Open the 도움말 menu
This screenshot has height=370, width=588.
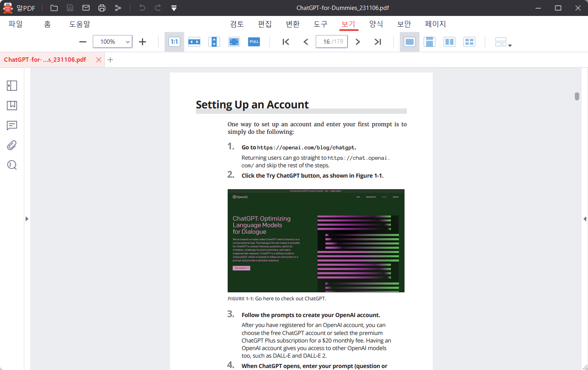(x=80, y=24)
